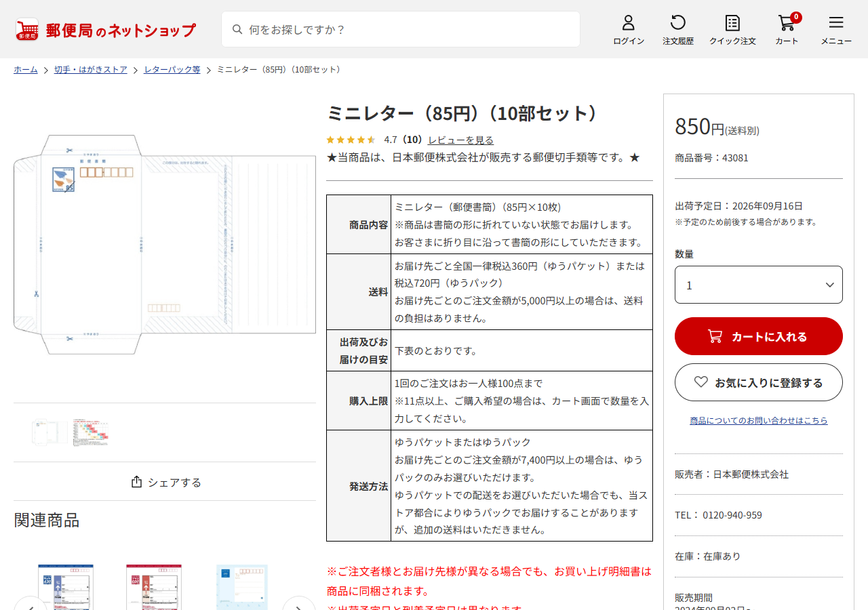Open the ログイン account icon
This screenshot has height=610, width=868.
coord(629,30)
